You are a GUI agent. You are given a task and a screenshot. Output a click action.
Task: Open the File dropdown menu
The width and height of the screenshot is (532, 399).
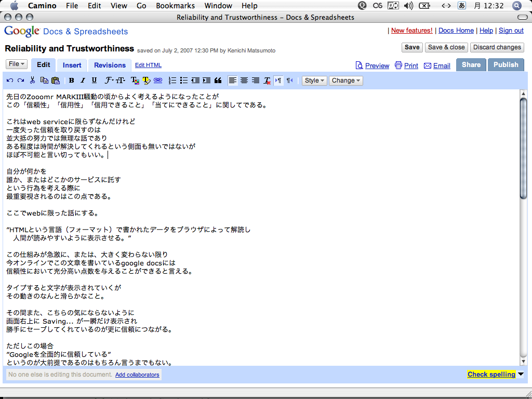16,64
